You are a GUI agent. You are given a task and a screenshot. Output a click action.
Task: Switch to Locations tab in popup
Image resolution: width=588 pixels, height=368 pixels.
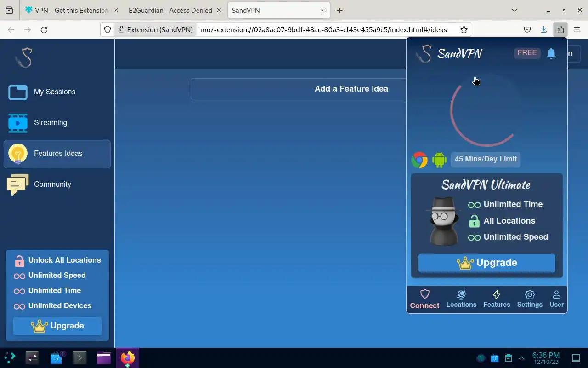click(461, 299)
